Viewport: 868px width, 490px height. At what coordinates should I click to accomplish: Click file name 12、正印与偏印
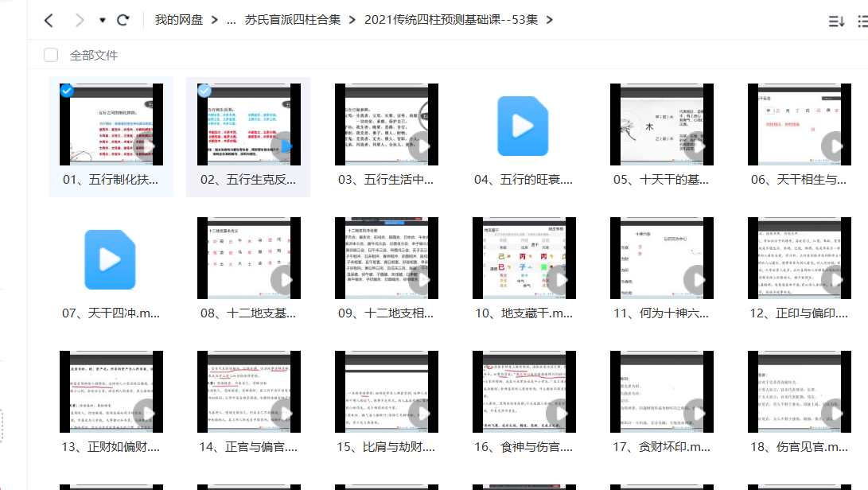click(799, 313)
